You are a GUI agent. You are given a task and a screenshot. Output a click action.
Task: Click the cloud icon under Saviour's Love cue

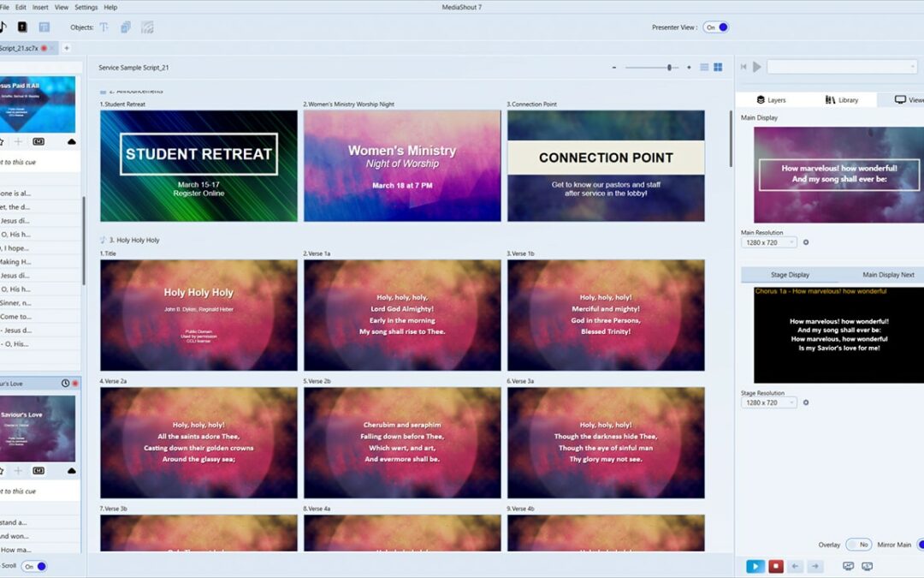[x=71, y=471]
